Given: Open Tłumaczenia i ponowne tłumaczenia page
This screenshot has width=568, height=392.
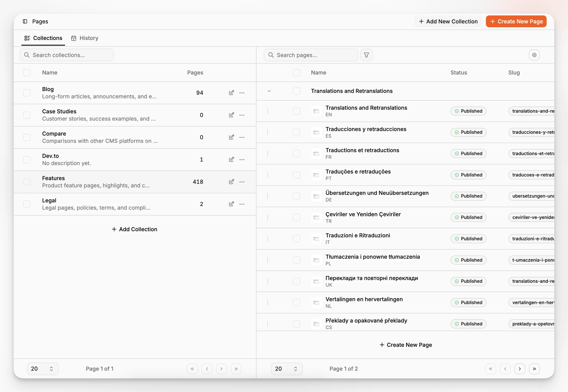Looking at the screenshot, I should [372, 257].
